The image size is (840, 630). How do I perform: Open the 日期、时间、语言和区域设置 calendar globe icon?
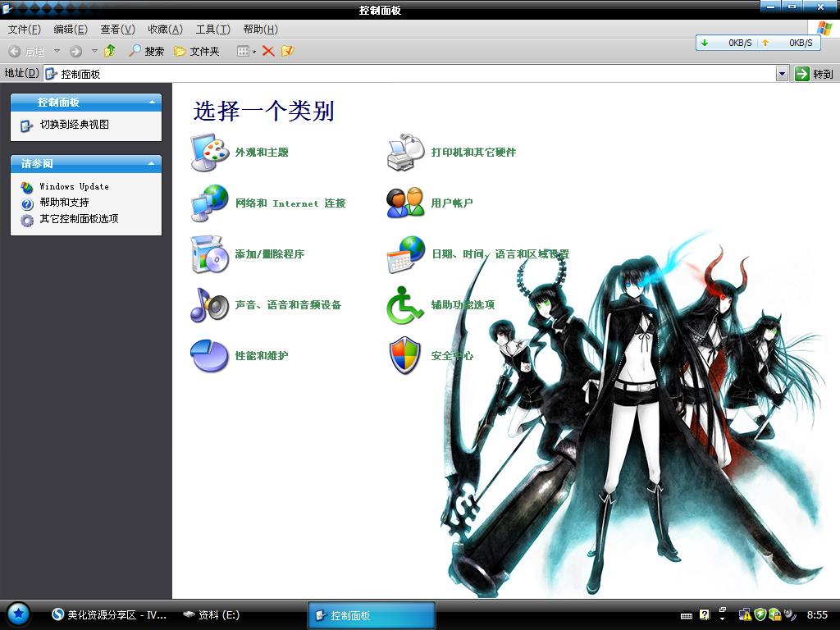pos(405,254)
